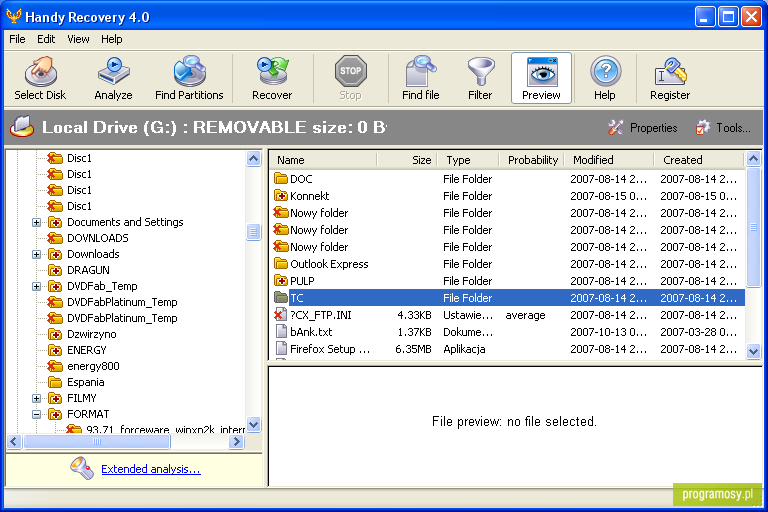Launch Find Partitions
Image resolution: width=768 pixels, height=512 pixels.
click(189, 78)
